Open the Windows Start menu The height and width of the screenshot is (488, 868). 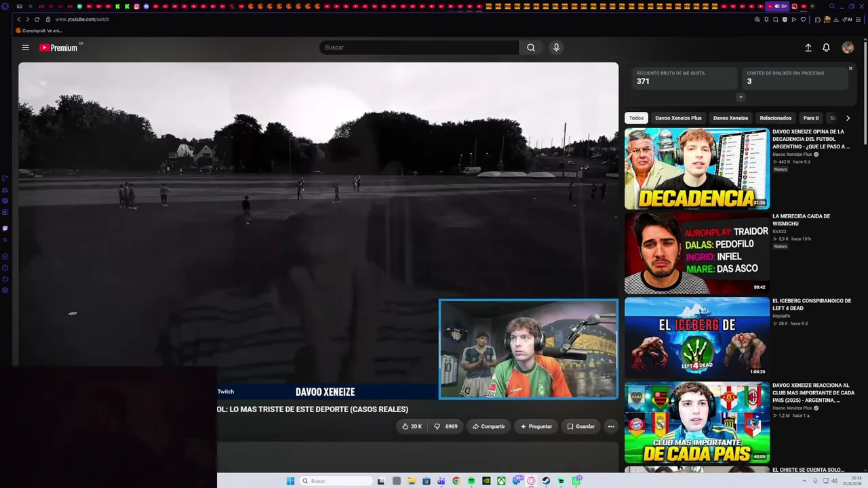click(x=290, y=481)
